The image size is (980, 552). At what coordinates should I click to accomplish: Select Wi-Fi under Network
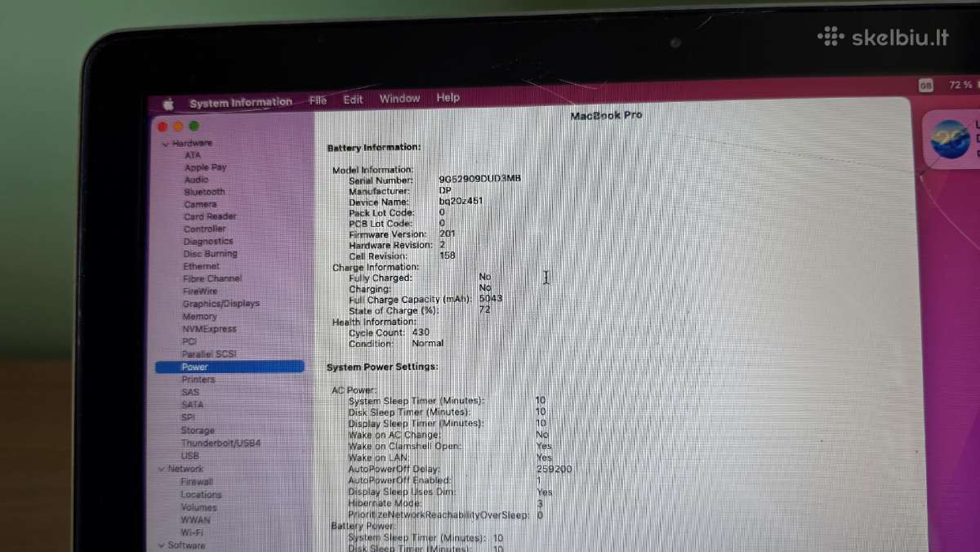[192, 532]
